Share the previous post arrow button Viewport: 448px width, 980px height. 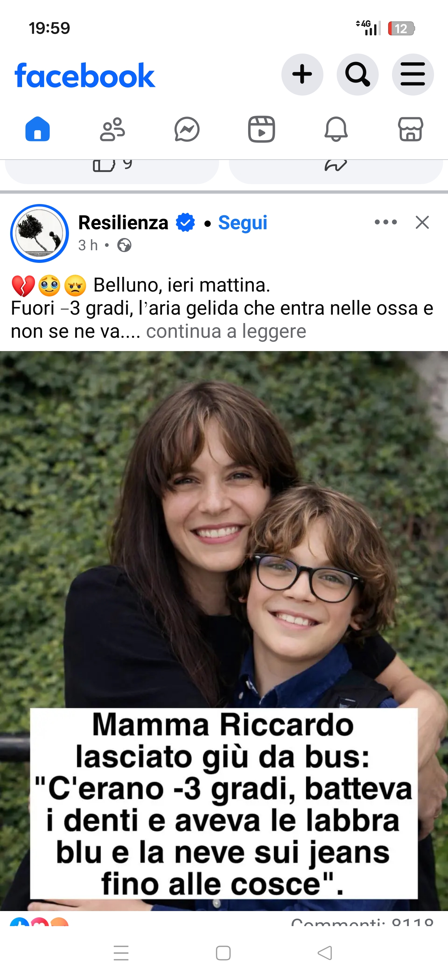tap(336, 170)
